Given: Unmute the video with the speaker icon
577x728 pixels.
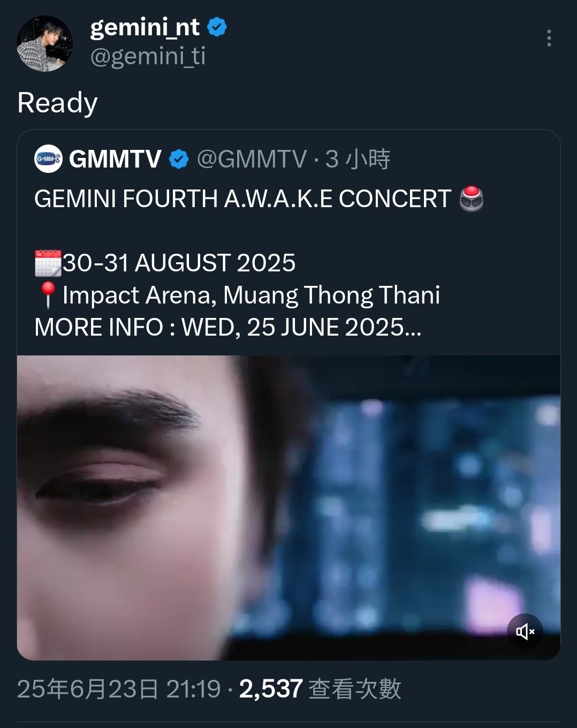Looking at the screenshot, I should point(525,632).
